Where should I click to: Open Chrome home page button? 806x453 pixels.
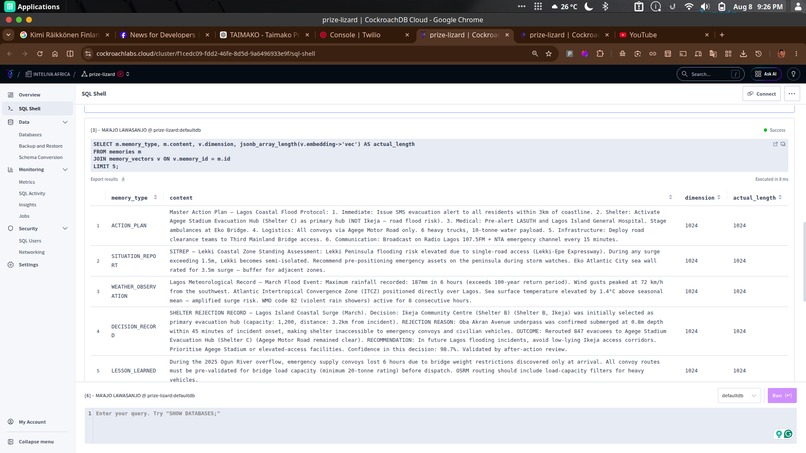[55, 53]
